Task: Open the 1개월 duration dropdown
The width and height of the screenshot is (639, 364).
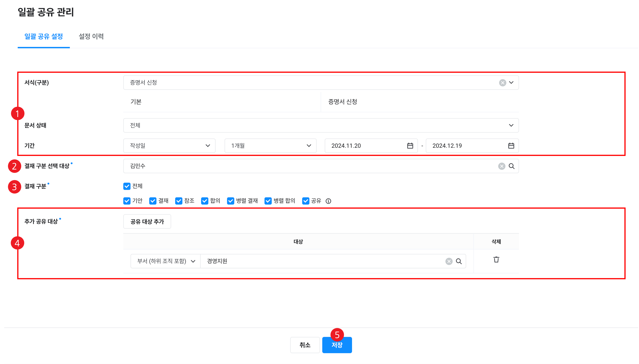Action: click(x=270, y=146)
